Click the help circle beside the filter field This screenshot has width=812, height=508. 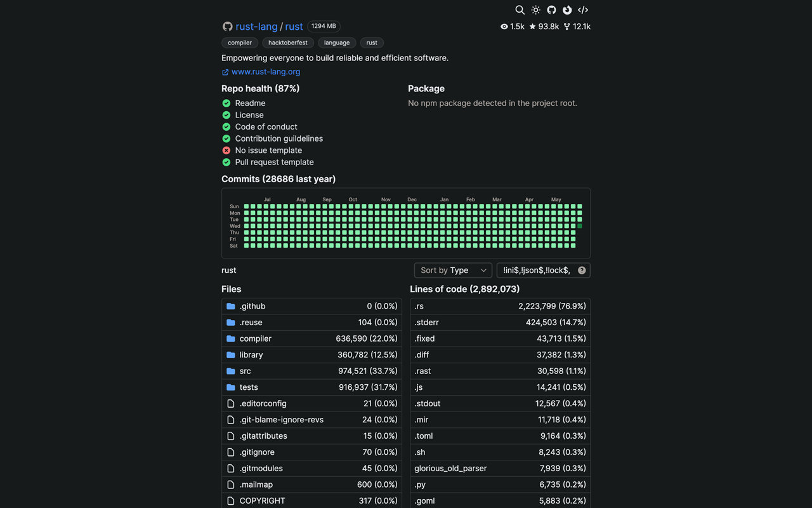(x=581, y=270)
